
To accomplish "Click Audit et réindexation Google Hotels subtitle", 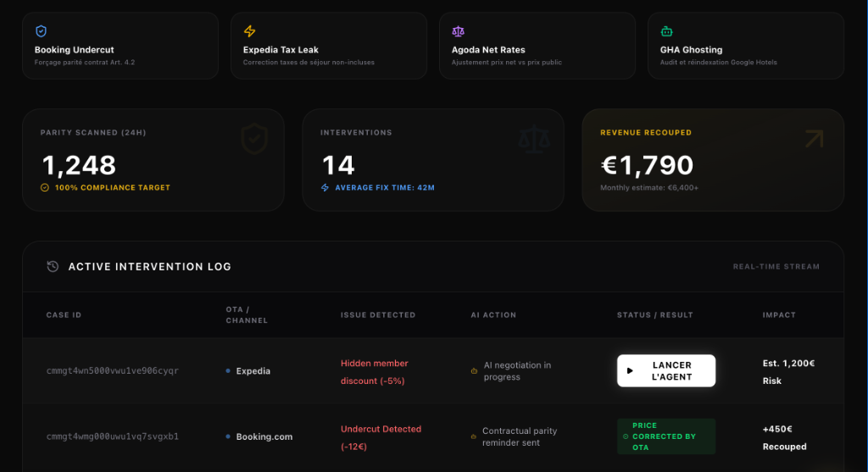I will [718, 62].
